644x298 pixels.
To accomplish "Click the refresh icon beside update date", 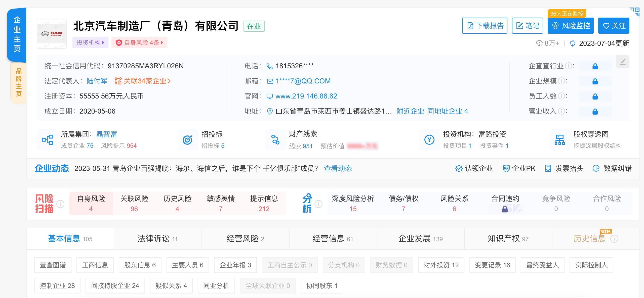I will pos(573,43).
